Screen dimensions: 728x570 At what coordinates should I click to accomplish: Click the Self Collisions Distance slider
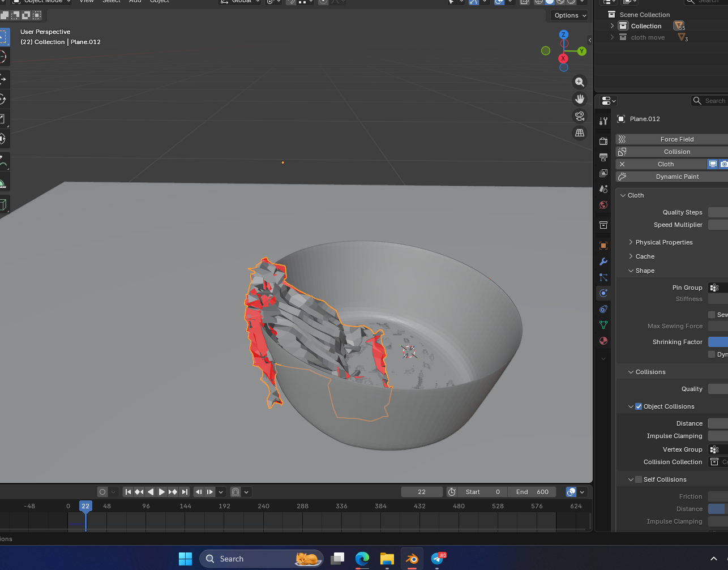click(x=718, y=509)
